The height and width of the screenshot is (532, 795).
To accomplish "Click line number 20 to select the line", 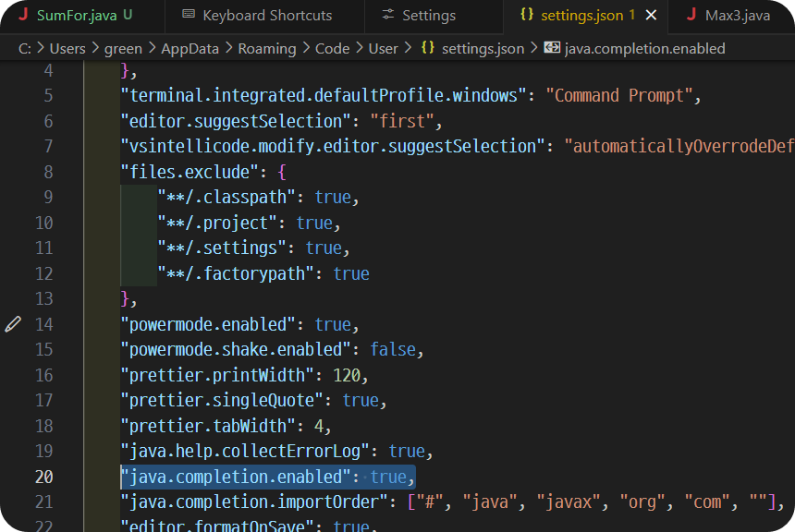I will click(x=43, y=477).
